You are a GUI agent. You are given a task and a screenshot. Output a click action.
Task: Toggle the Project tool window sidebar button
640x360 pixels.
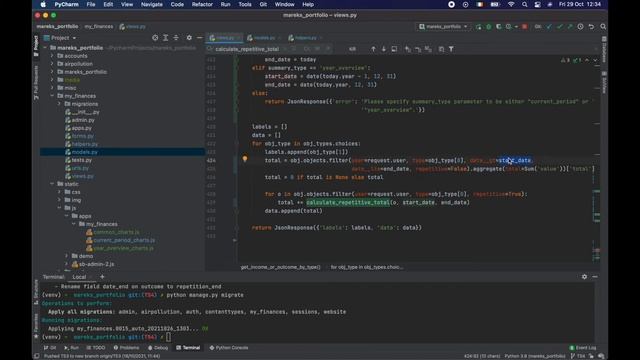[x=36, y=46]
